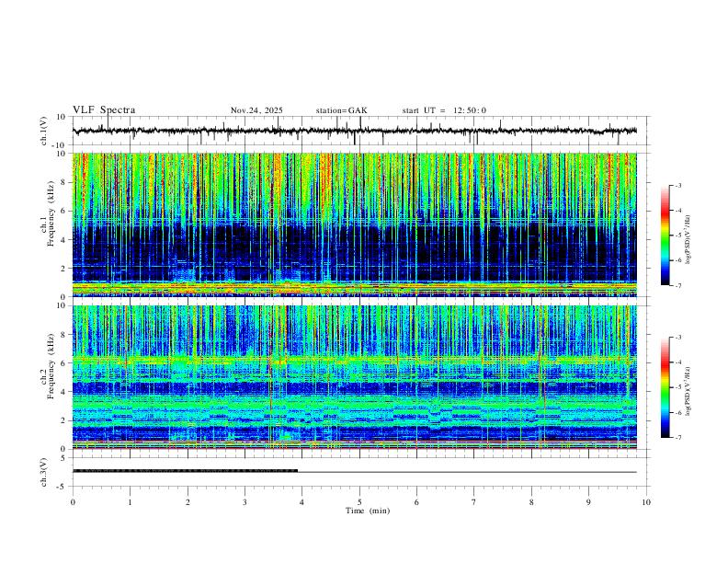This screenshot has height=563, width=728.
Task: Click the thick ch.3 signal bar
Action: [x=186, y=471]
